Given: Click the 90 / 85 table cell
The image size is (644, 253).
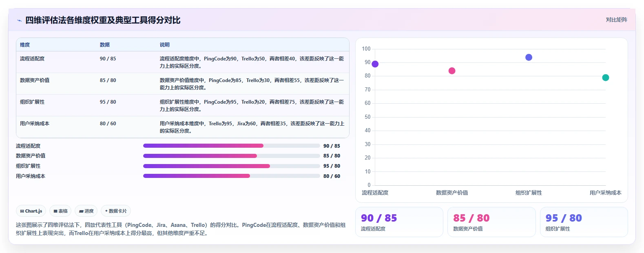Looking at the screenshot, I should [x=108, y=59].
